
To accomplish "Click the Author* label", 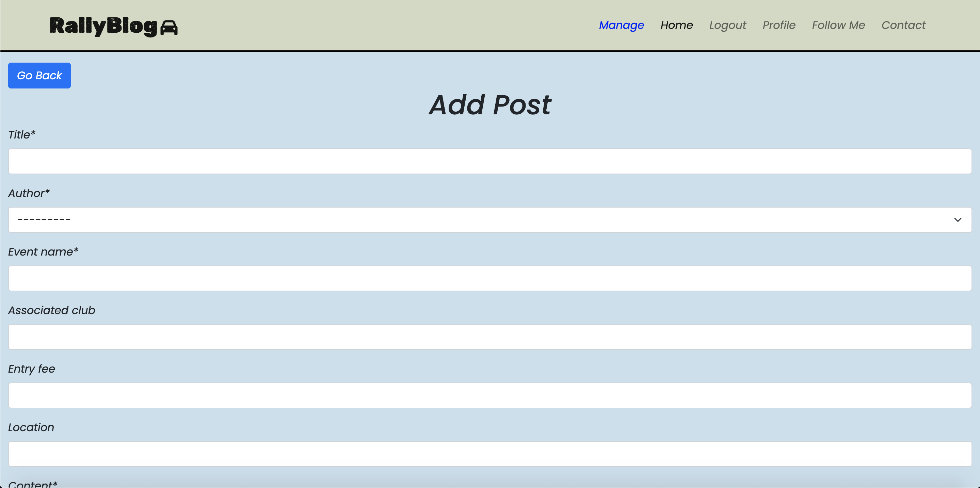I will click(x=29, y=193).
